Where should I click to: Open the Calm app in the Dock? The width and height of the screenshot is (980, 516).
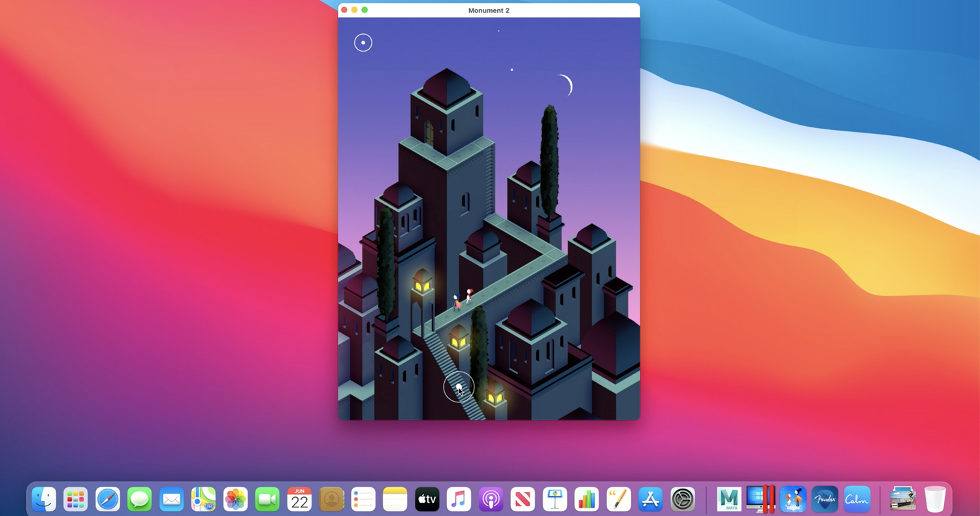tap(857, 500)
